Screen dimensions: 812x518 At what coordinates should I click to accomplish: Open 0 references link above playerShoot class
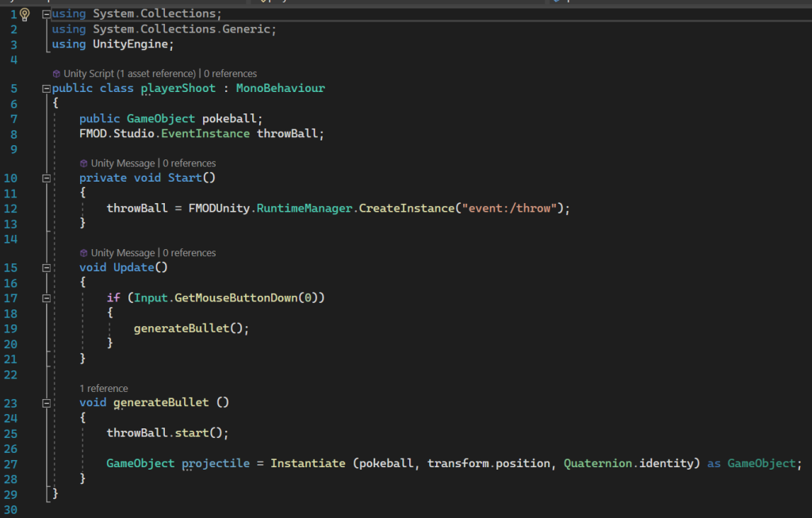[x=231, y=74]
